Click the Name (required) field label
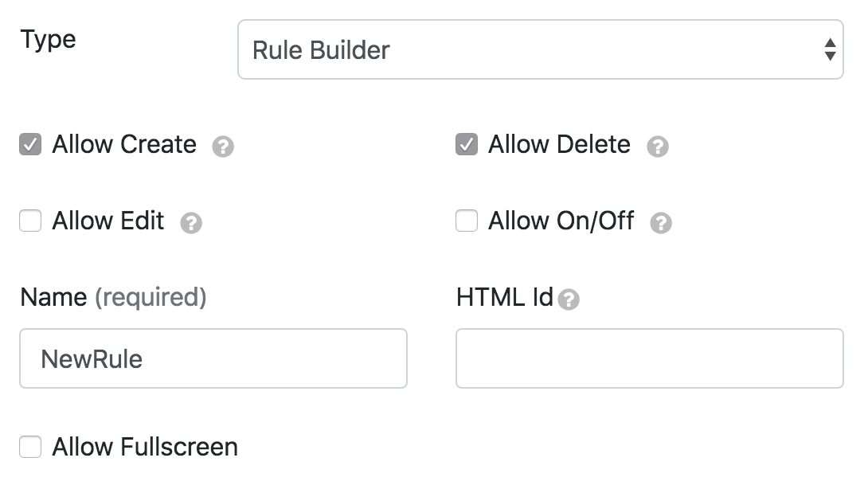 (113, 297)
